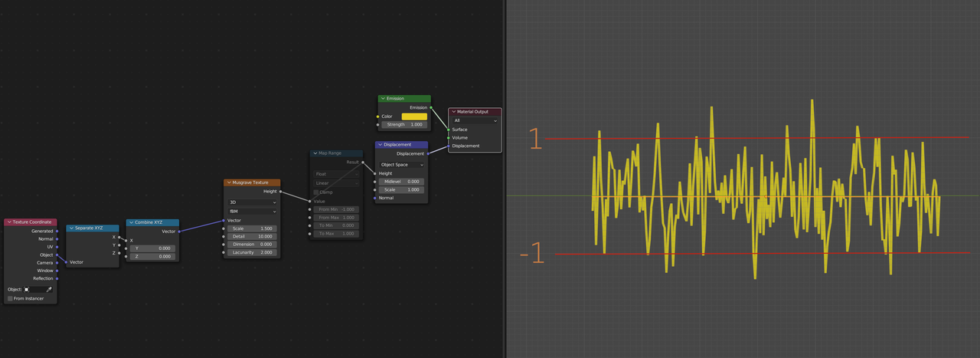Open the fBM type dropdown
Screen dimensions: 980x358
(251, 211)
